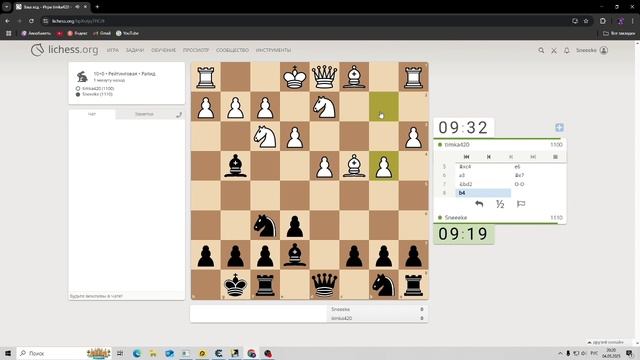The height and width of the screenshot is (360, 640).
Task: Select the highlighted b4 move
Action: click(x=483, y=193)
